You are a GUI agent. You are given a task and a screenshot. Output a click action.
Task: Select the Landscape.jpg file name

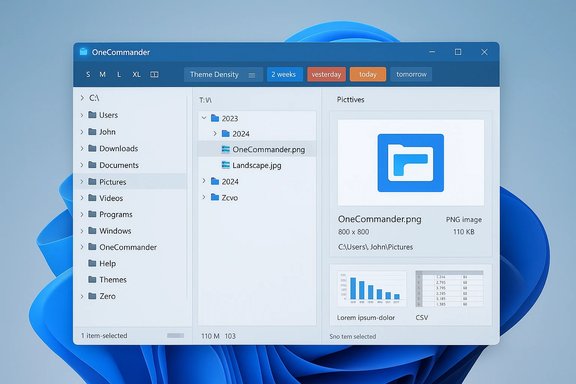click(257, 165)
